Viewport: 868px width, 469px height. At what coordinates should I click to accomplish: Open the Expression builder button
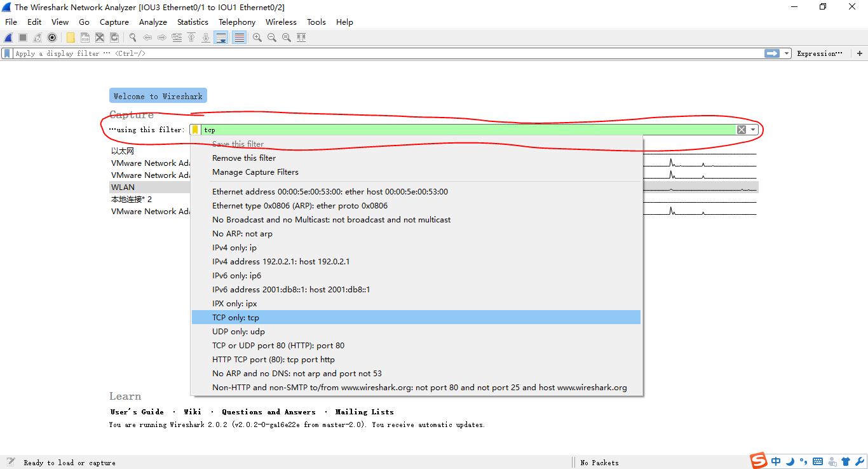click(820, 53)
